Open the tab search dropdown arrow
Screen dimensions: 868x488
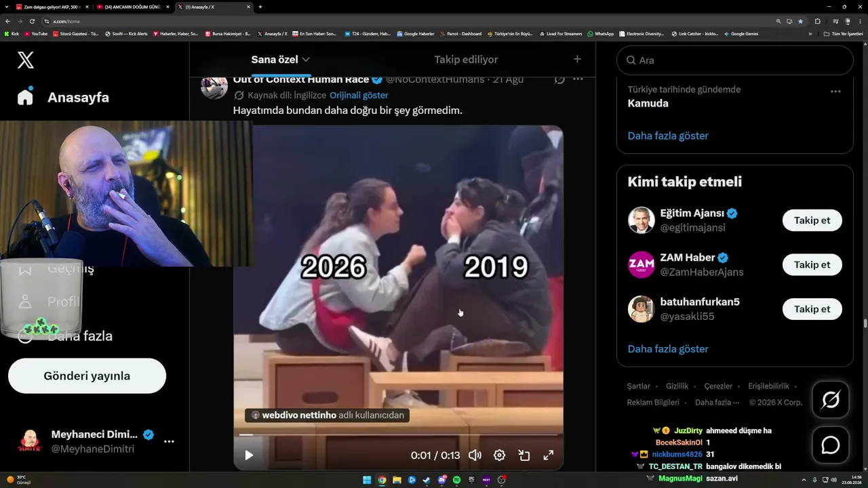(x=6, y=7)
